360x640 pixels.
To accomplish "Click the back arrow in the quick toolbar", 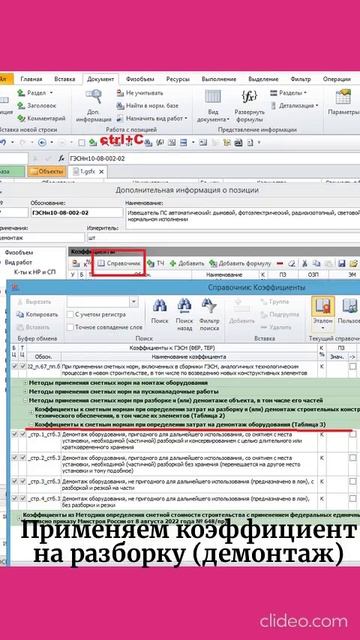I will (42, 142).
